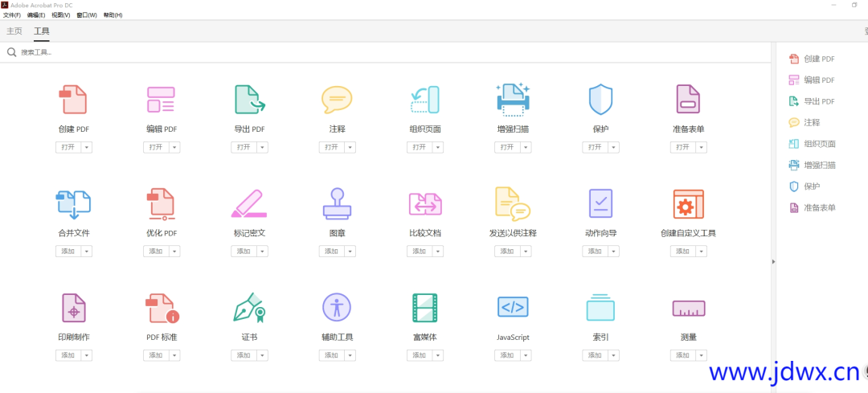Open the 创建 PDF tool icon in grid
868x393 pixels.
pos(73,100)
